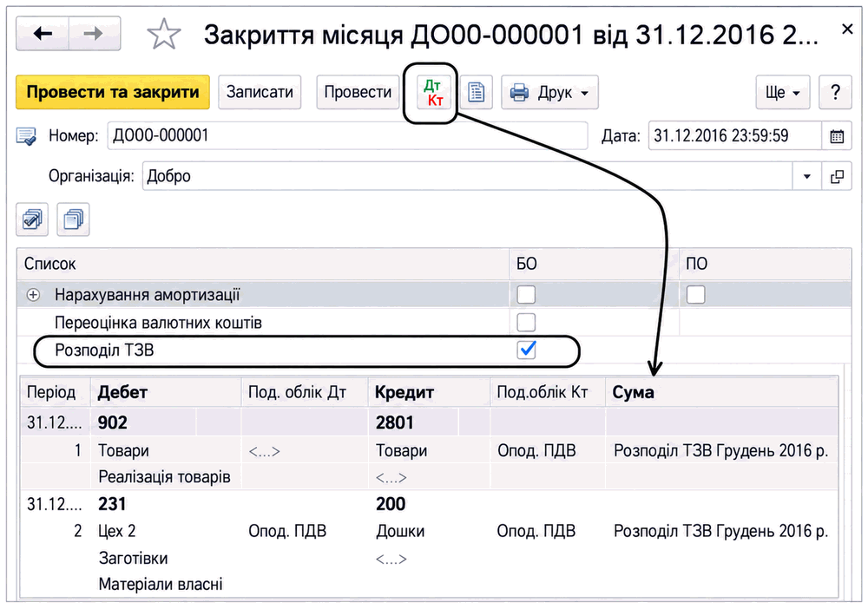The width and height of the screenshot is (868, 609).
Task: Click the Матеріали власні cell
Action: click(x=161, y=584)
